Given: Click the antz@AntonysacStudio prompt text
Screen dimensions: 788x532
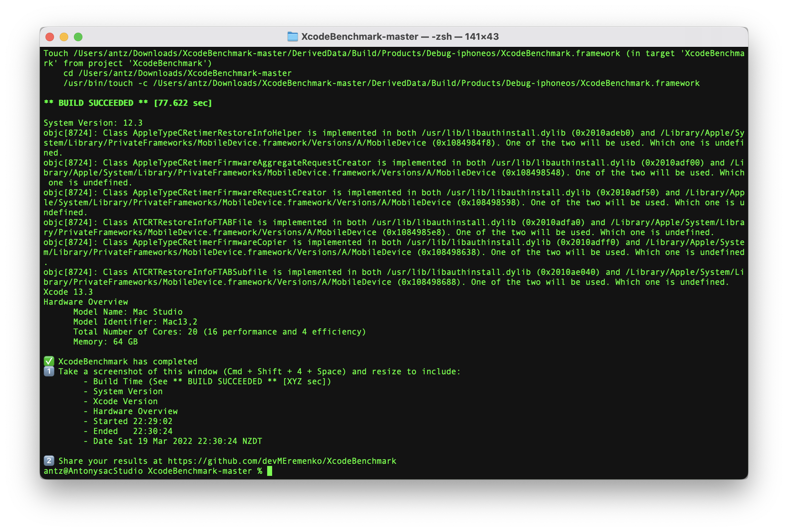Looking at the screenshot, I should tap(93, 471).
